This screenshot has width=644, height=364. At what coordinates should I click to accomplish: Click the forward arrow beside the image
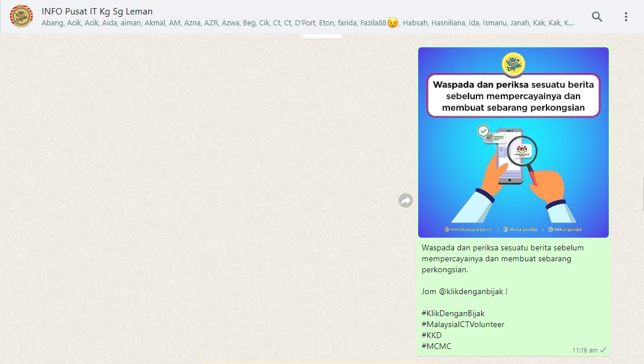[405, 200]
